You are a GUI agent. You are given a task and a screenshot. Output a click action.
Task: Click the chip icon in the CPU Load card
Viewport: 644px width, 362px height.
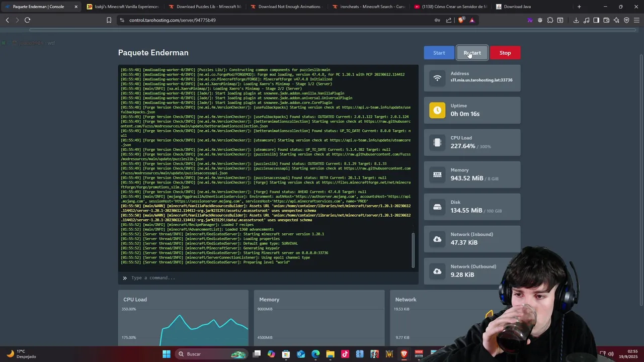(437, 142)
